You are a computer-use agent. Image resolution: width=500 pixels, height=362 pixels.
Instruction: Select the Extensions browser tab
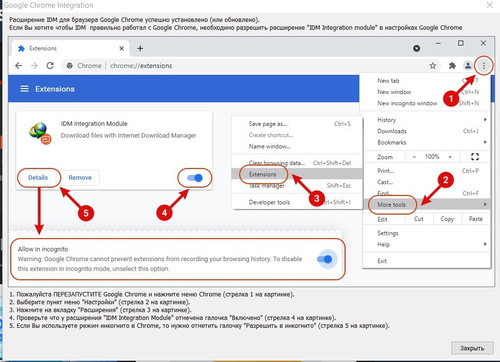point(71,49)
